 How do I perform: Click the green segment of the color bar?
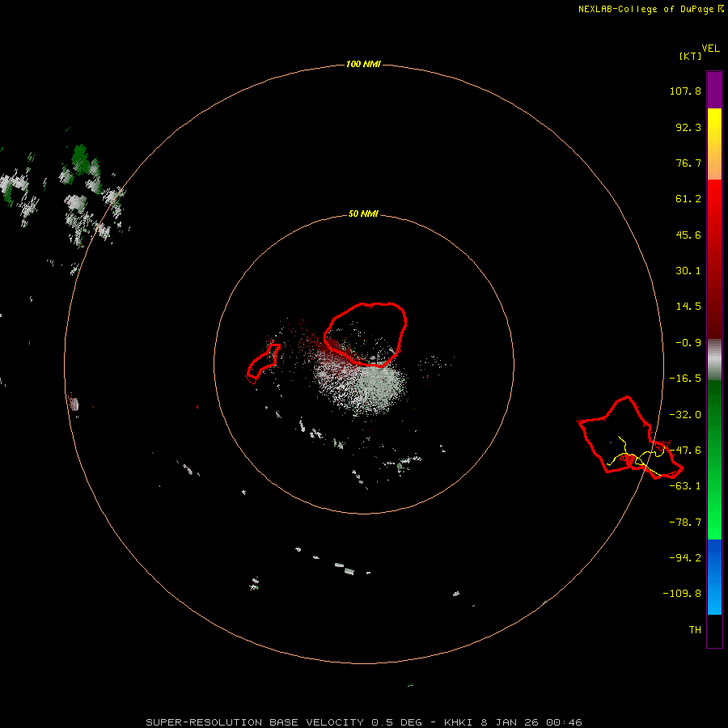pos(714,459)
